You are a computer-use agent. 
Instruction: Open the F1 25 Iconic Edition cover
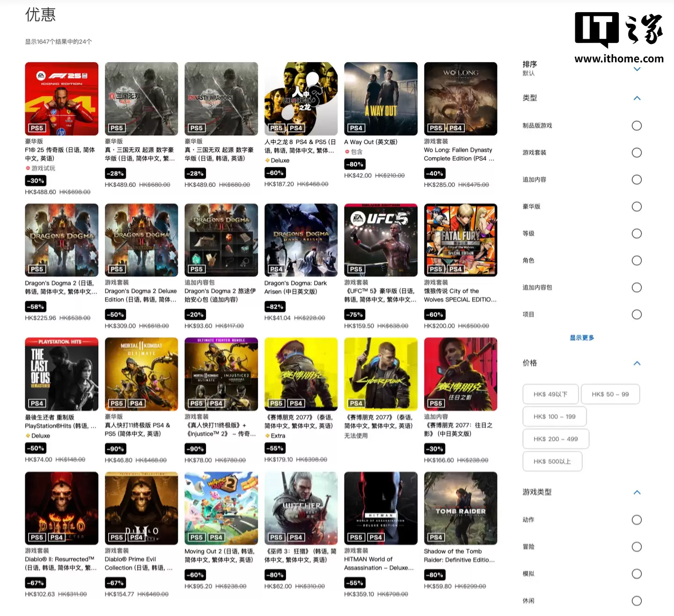(x=61, y=99)
